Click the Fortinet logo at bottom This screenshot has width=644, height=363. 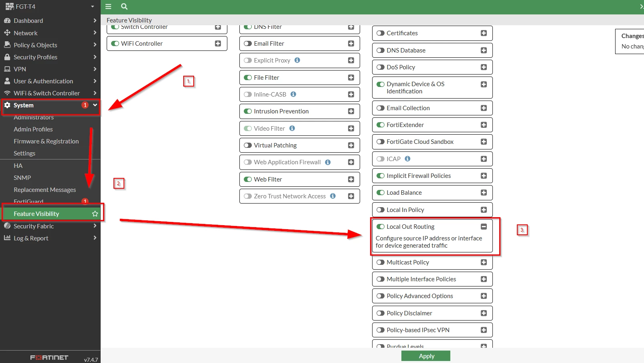(x=49, y=357)
